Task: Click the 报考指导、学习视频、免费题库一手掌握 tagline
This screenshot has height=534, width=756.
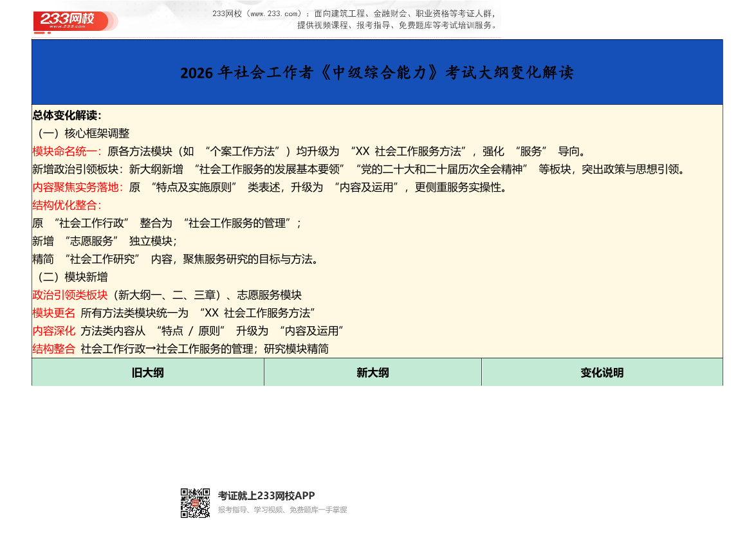Action: [282, 509]
